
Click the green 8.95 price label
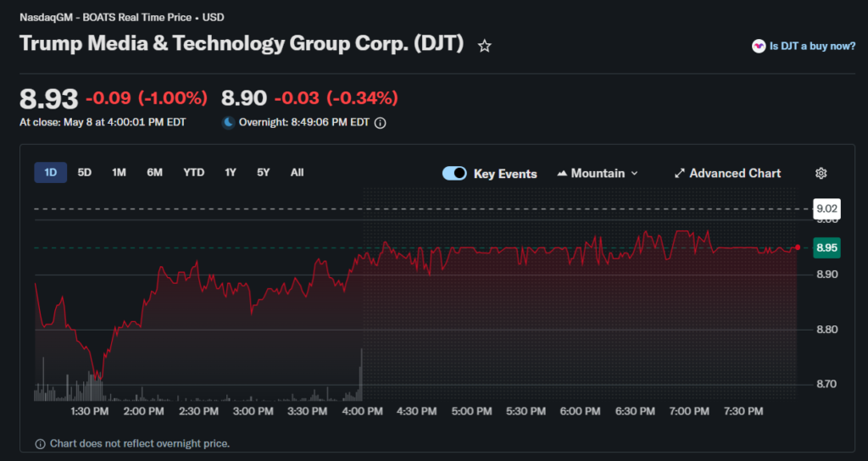point(827,247)
